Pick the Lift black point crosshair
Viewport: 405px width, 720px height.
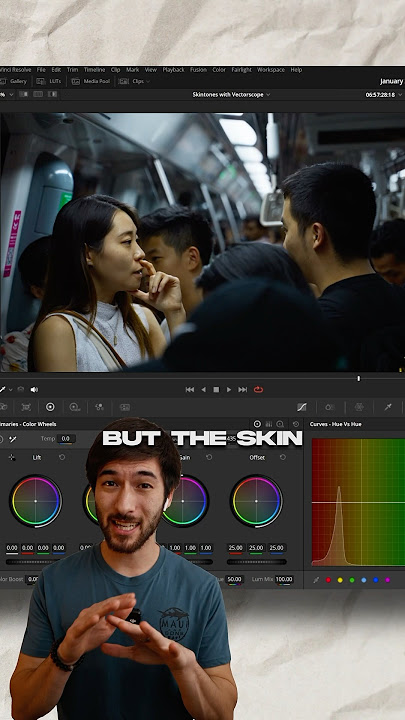11,457
